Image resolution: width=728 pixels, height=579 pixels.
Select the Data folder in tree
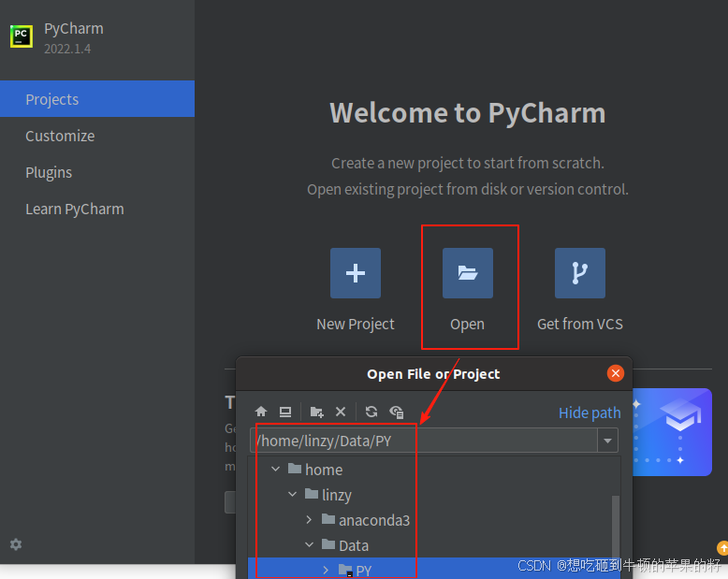click(x=345, y=545)
